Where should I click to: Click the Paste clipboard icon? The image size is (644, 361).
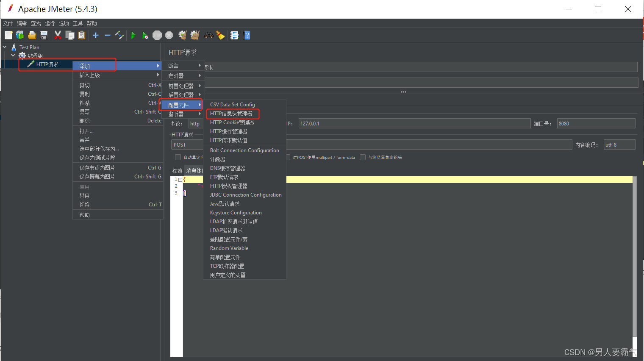coord(82,35)
